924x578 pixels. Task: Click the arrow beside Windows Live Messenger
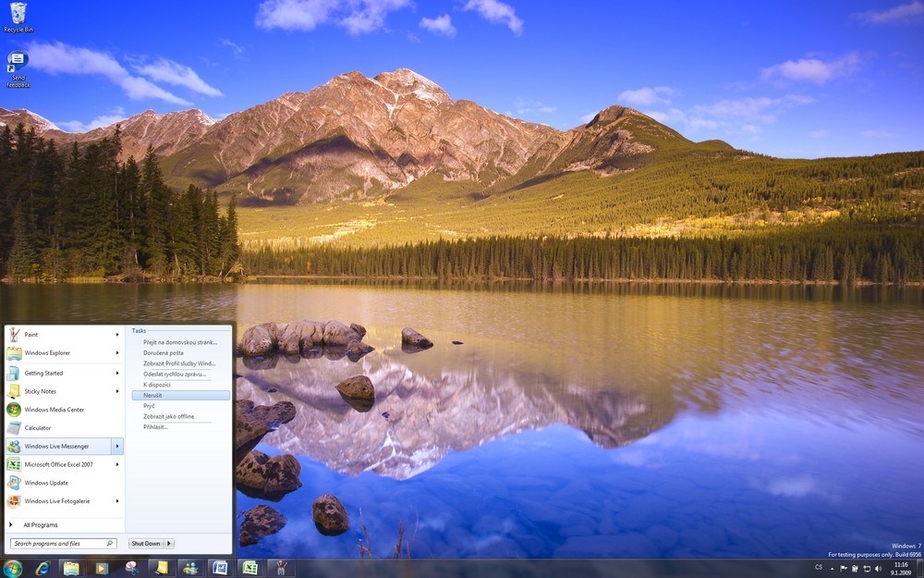[117, 446]
